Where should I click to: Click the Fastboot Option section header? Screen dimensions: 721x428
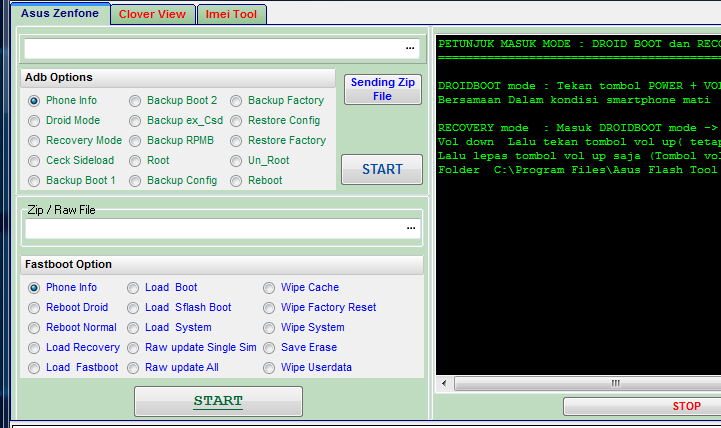(x=222, y=265)
